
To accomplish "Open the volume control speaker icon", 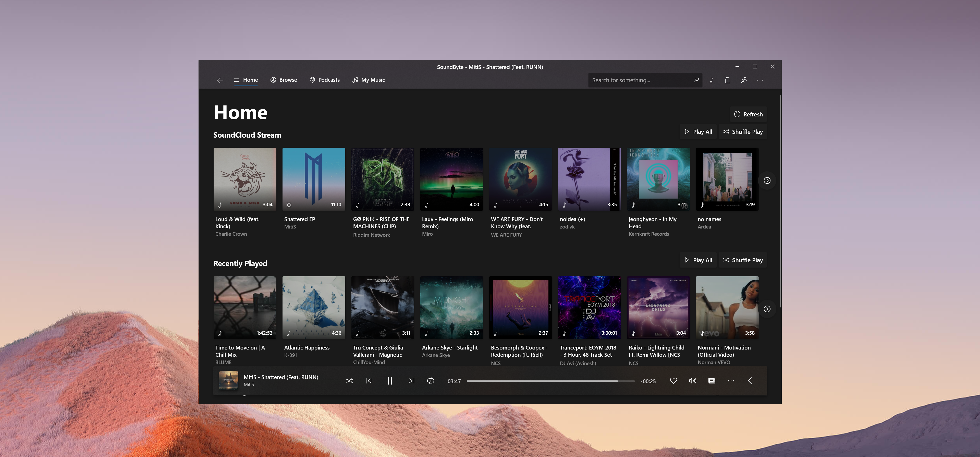I will click(x=692, y=381).
